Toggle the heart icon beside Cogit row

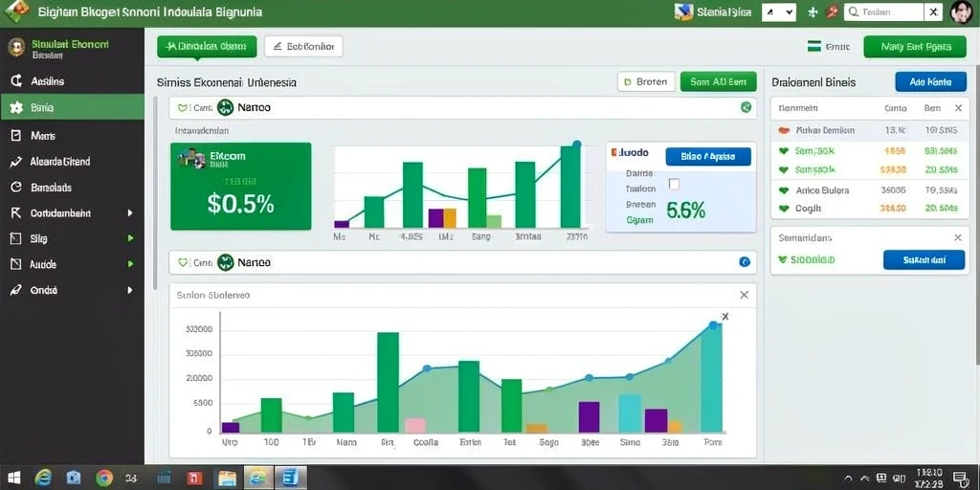pyautogui.click(x=783, y=209)
